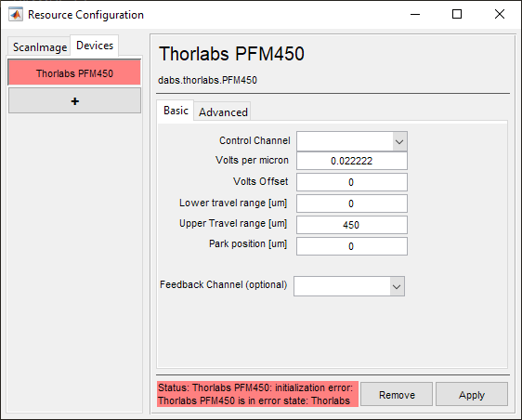Switch to the Devices tab

pyautogui.click(x=95, y=46)
